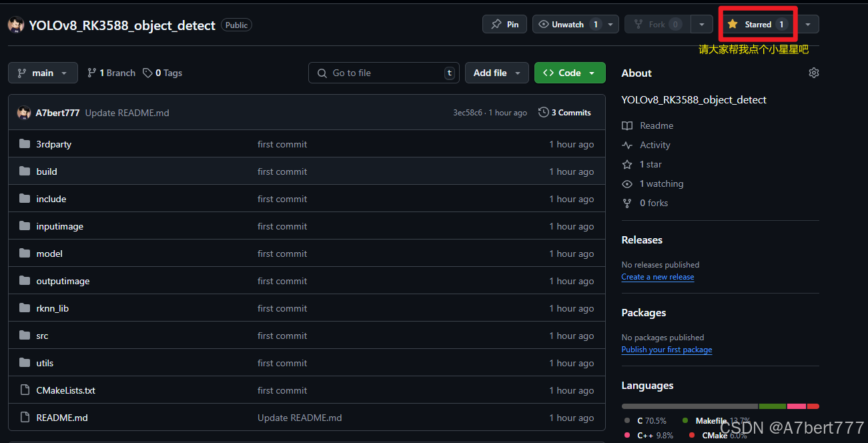Open the outputimage folder
This screenshot has width=868, height=443.
pyautogui.click(x=63, y=281)
